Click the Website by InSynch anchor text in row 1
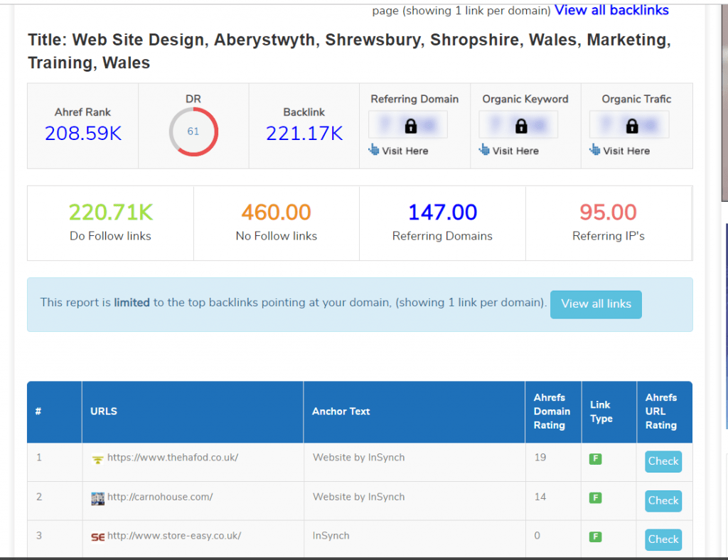Viewport: 728px width, 560px height. [359, 458]
